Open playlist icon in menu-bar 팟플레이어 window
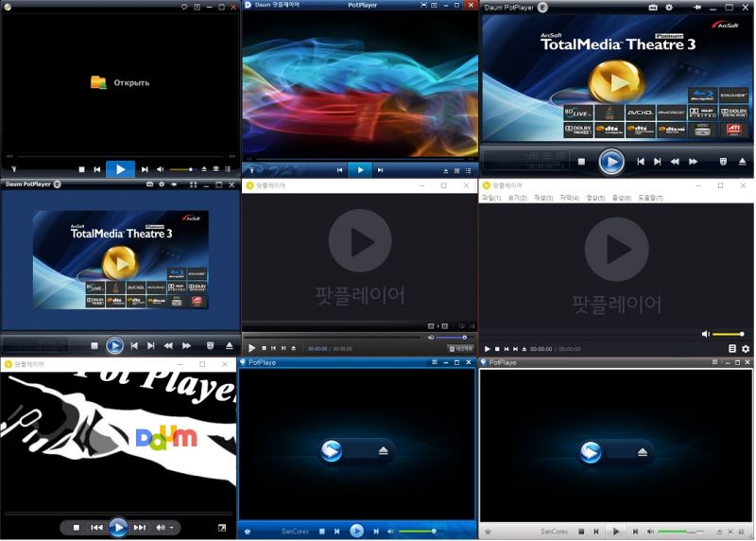 point(731,348)
